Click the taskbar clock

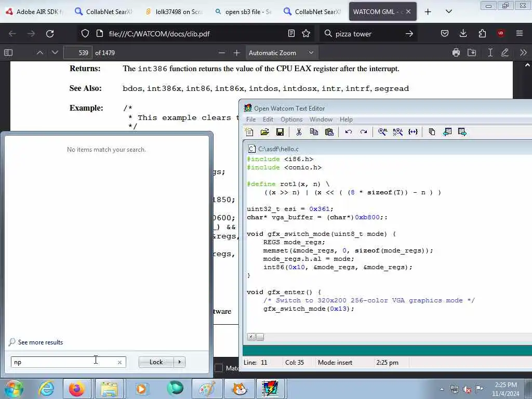(x=506, y=389)
